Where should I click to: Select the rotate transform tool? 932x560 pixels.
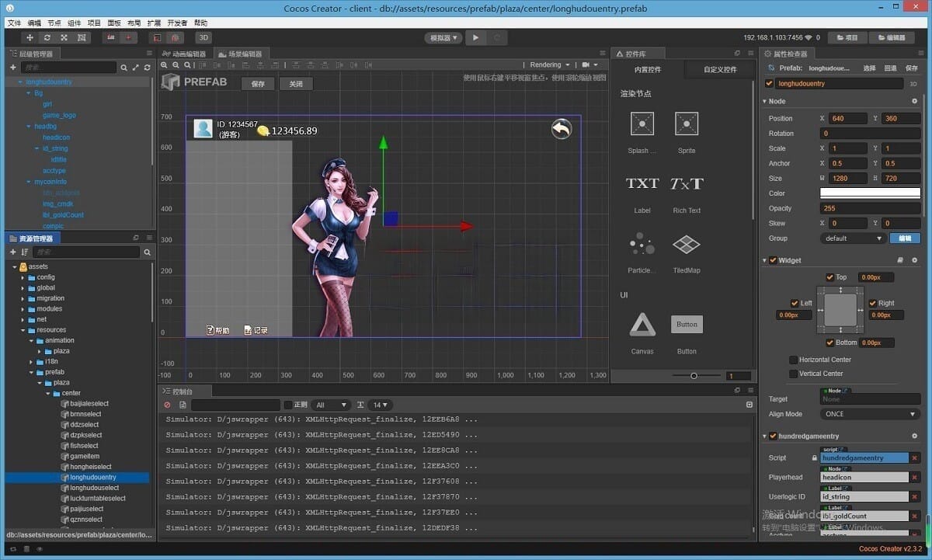click(47, 37)
